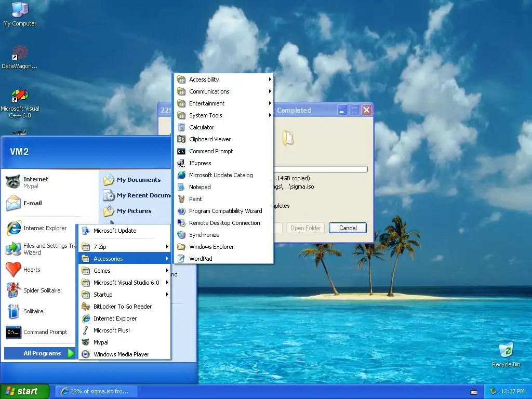Viewport: 532px width, 399px height.
Task: Launch Internet Explorer from All Programs list
Action: (124, 318)
